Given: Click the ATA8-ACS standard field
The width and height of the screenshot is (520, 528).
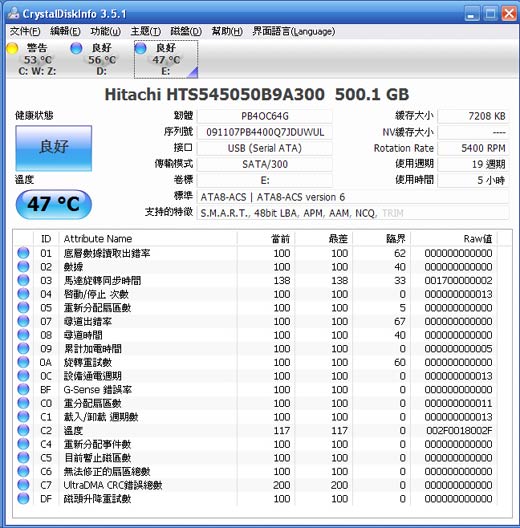Looking at the screenshot, I should click(352, 197).
